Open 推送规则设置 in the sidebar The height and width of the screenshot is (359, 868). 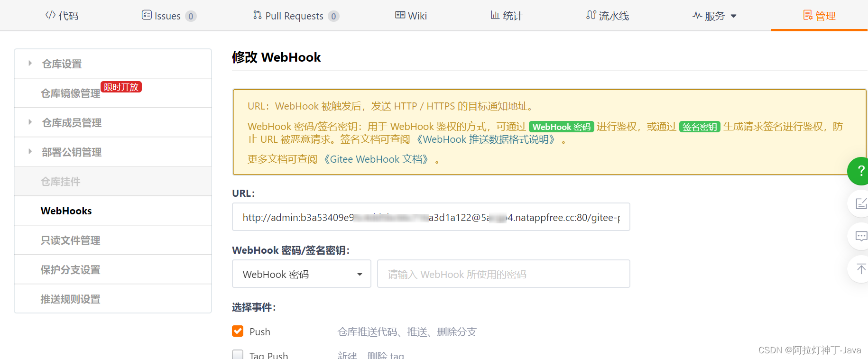click(113, 299)
